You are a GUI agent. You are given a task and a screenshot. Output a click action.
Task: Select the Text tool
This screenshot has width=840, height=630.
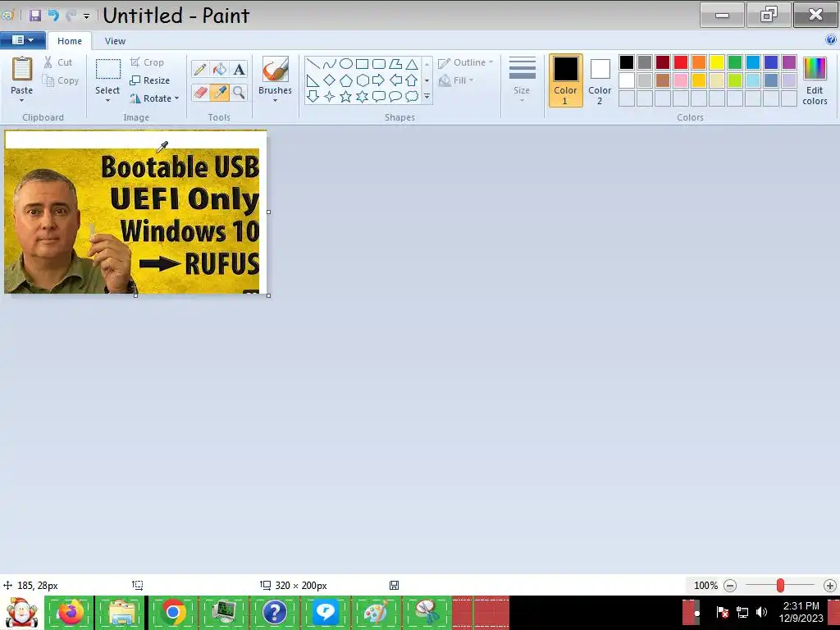(x=239, y=69)
